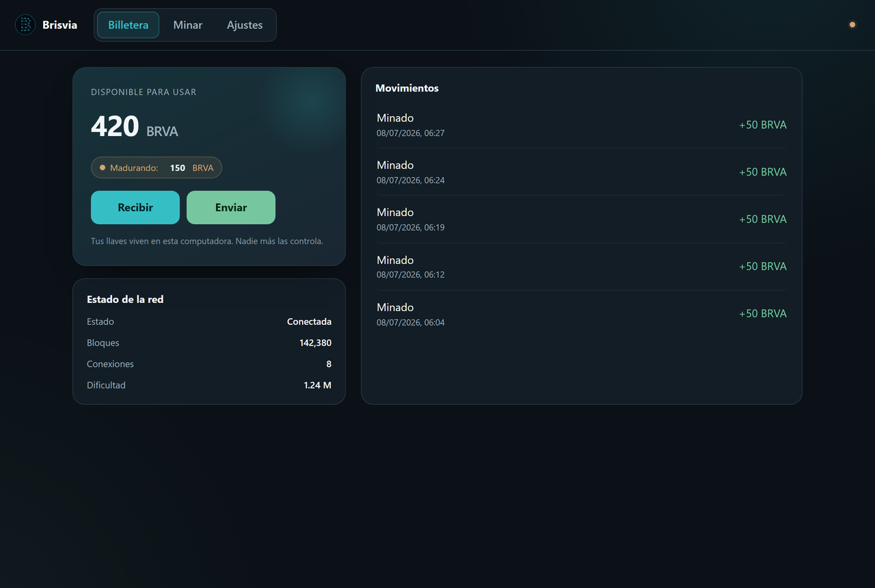Viewport: 875px width, 588px height.
Task: Click the Brisvia app name
Action: click(x=59, y=25)
